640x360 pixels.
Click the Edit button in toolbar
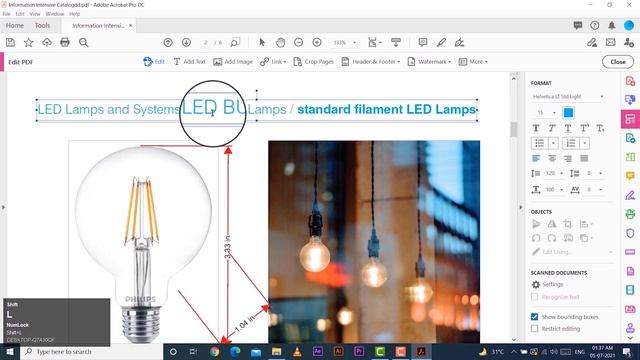[x=154, y=62]
